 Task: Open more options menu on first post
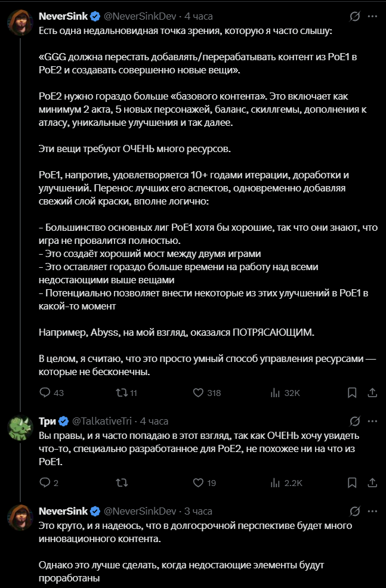coord(372,17)
